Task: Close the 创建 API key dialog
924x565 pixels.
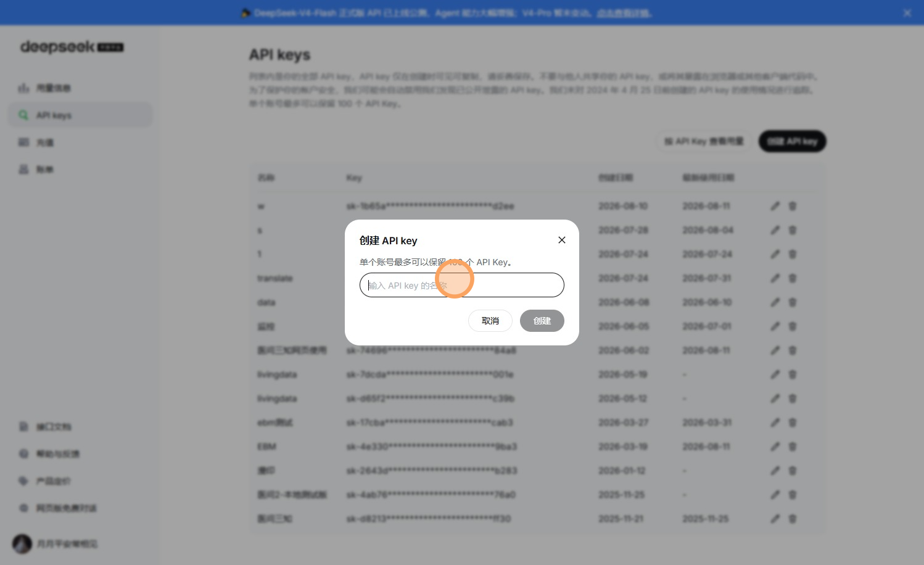Action: coord(562,240)
